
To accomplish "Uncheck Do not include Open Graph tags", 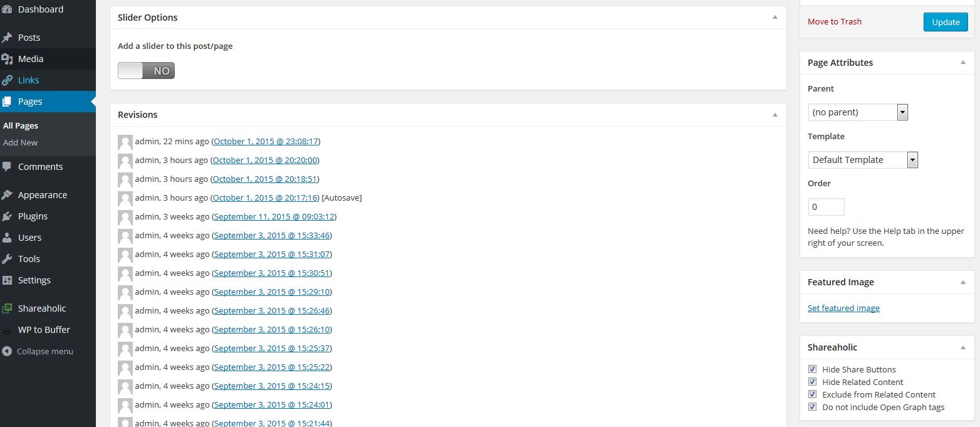I will (x=812, y=407).
